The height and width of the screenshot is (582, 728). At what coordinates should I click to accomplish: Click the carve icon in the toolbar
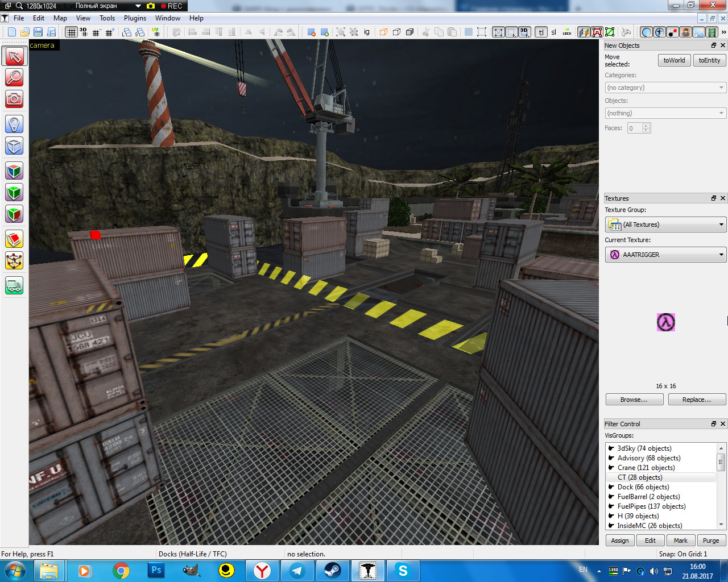click(311, 32)
